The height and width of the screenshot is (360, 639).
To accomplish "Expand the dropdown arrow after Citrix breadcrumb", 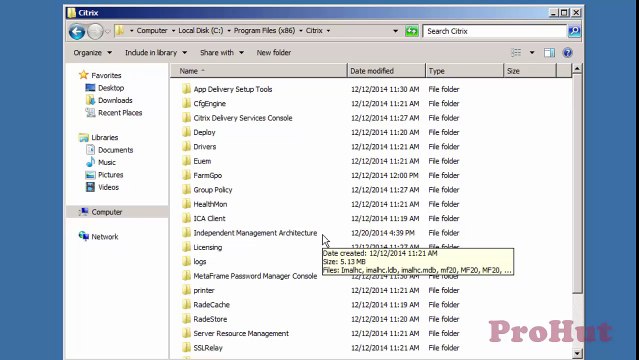I will (328, 31).
